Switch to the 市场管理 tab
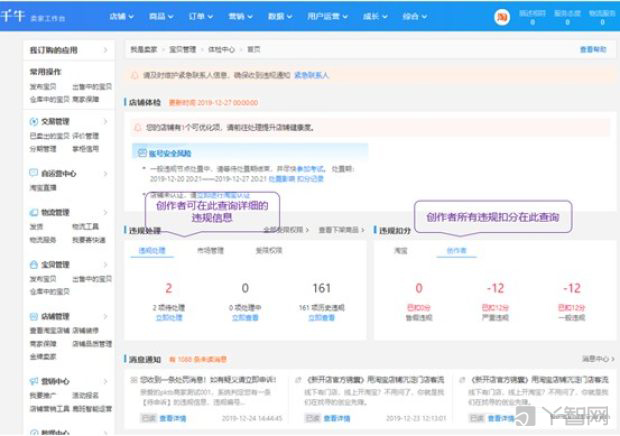620x436 pixels. point(210,250)
